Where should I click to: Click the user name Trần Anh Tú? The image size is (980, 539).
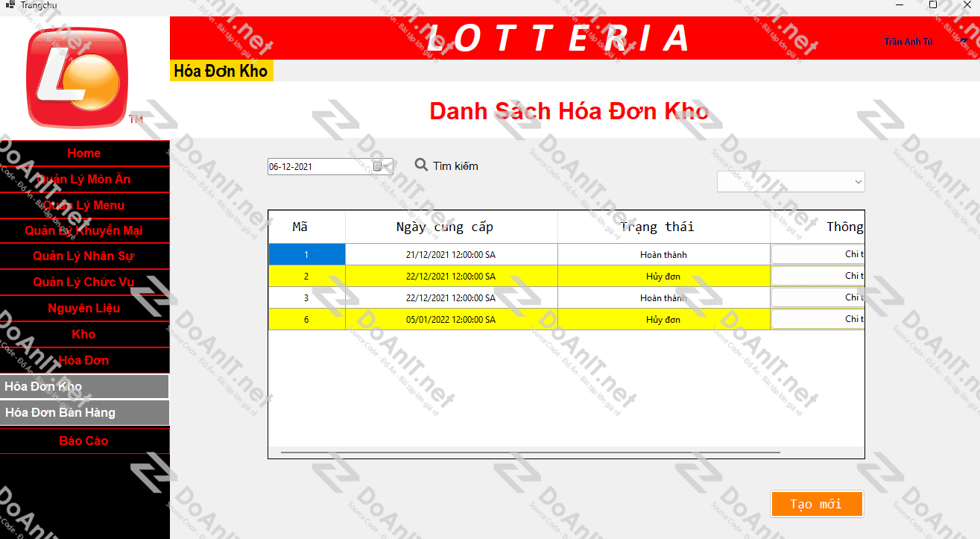908,42
